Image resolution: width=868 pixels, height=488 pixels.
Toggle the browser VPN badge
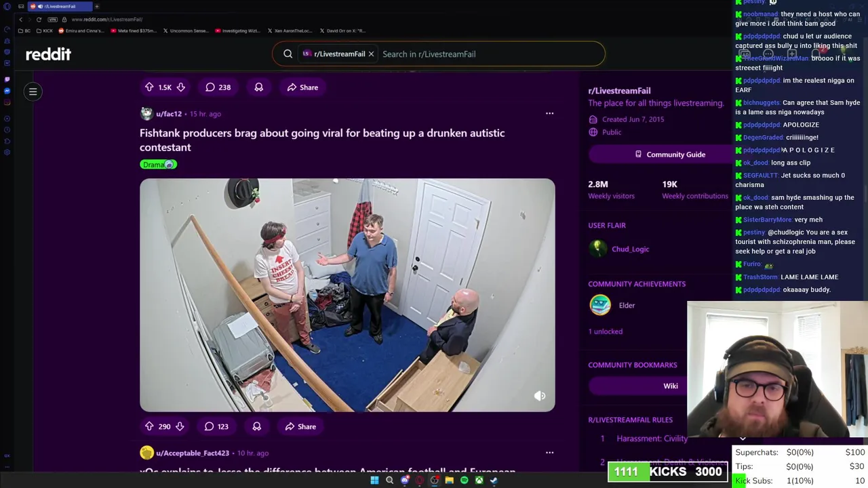tap(52, 20)
